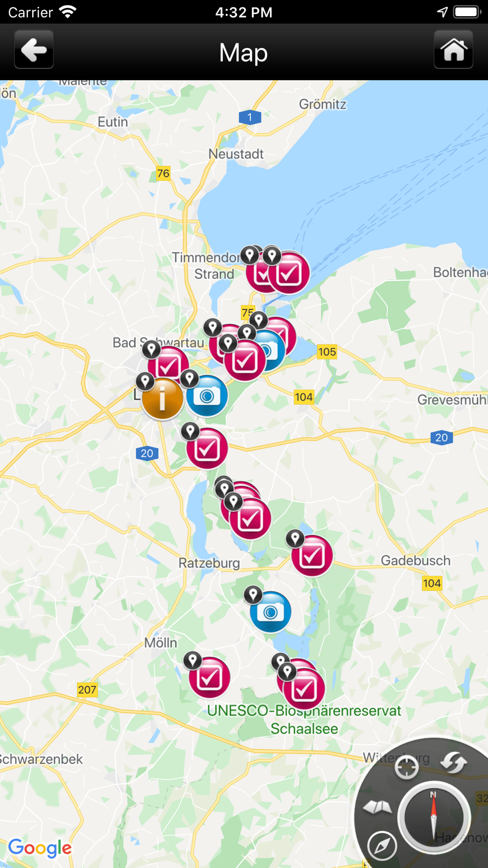
Task: Open the home screen icon
Action: coord(453,50)
